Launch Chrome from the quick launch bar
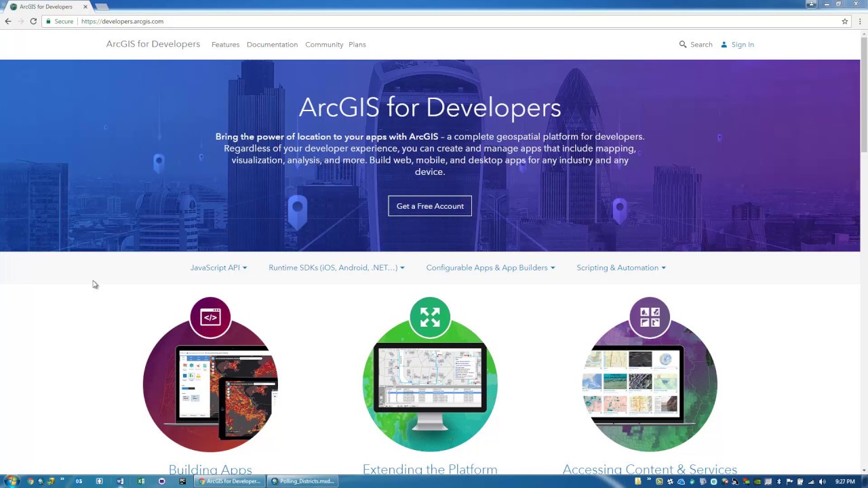This screenshot has width=868, height=488. tap(31, 481)
